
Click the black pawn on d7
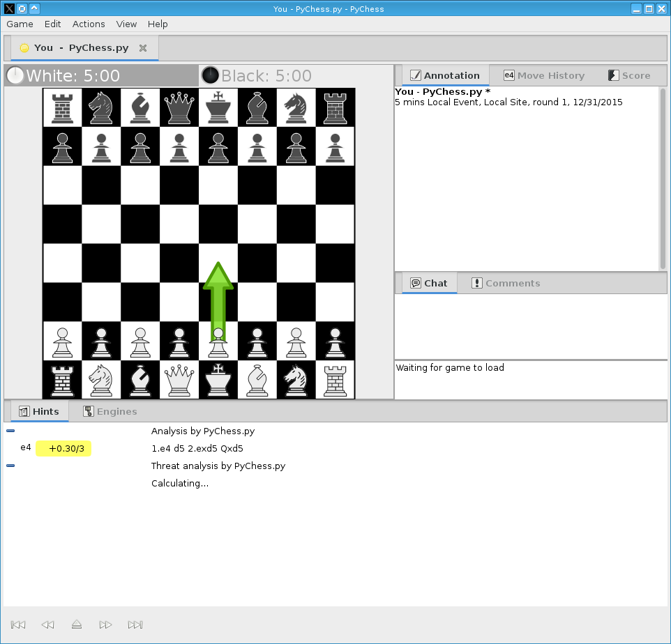click(179, 147)
